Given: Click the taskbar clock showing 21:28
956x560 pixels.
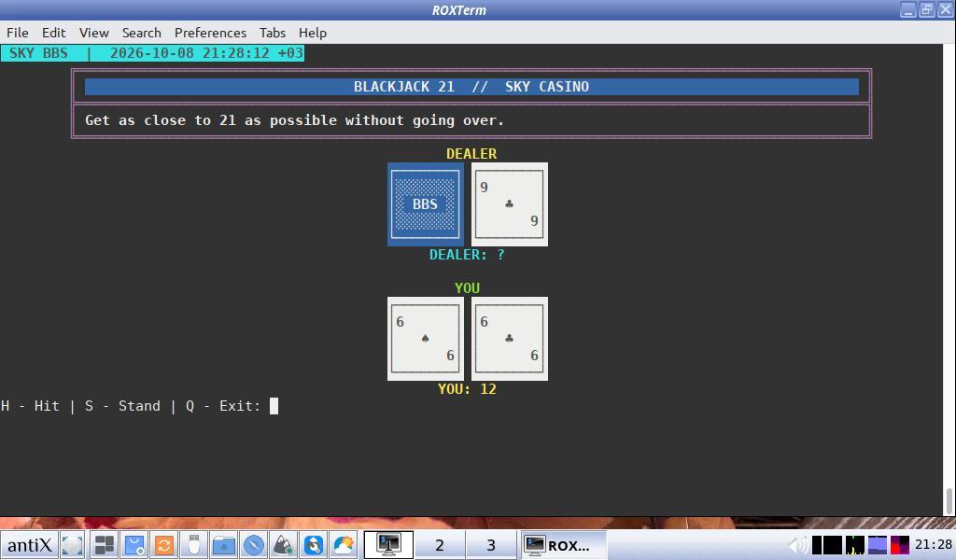Looking at the screenshot, I should tap(934, 545).
